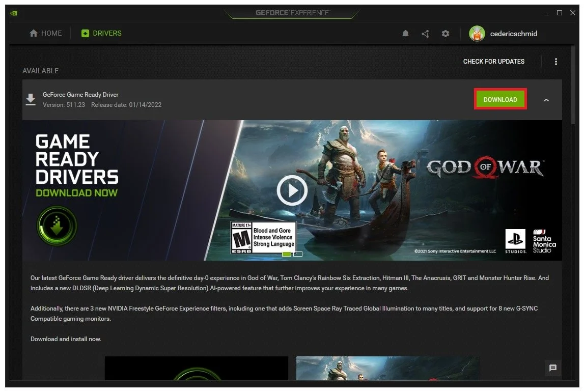Open the three-dot more options menu

[x=555, y=62]
